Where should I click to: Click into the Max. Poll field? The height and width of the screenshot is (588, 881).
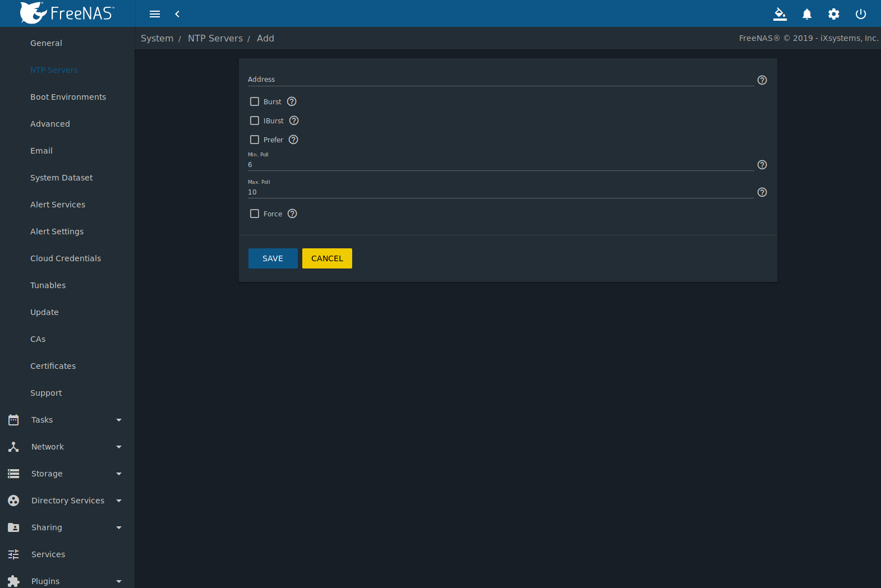(501, 192)
